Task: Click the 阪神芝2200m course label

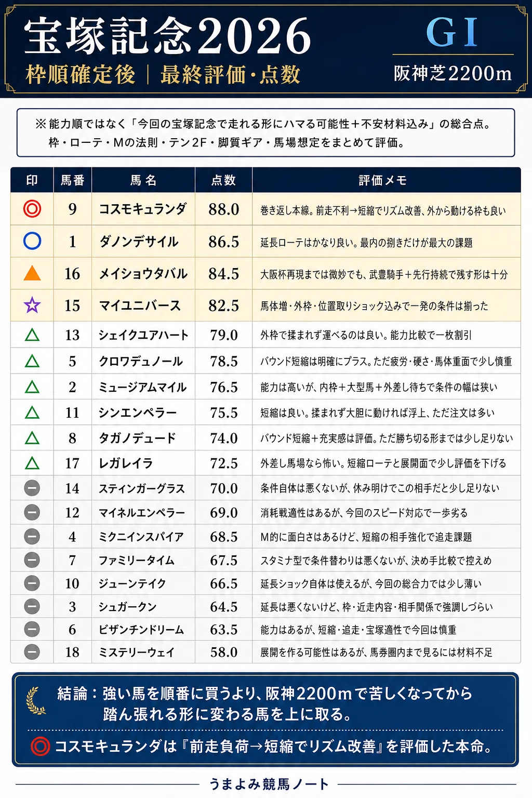Action: point(453,73)
